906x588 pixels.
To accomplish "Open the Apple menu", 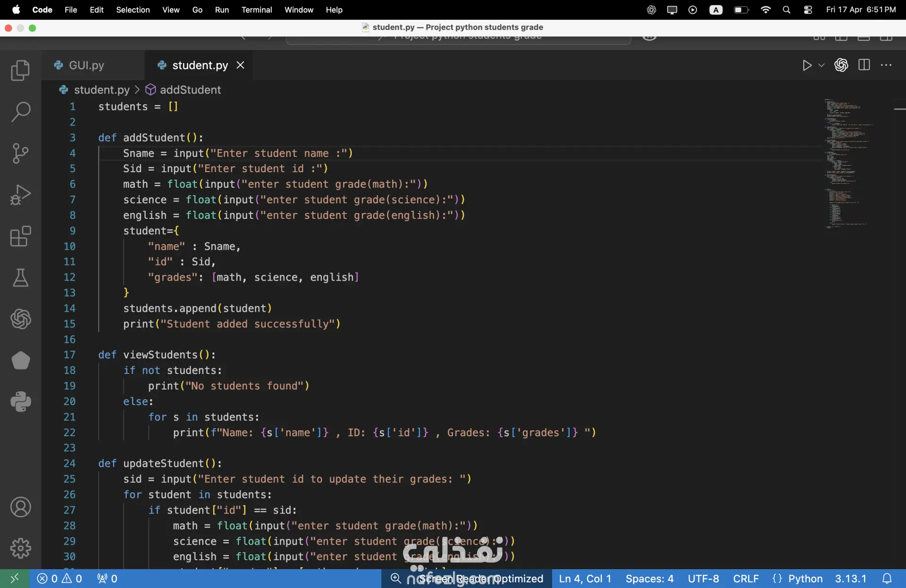I will (16, 9).
